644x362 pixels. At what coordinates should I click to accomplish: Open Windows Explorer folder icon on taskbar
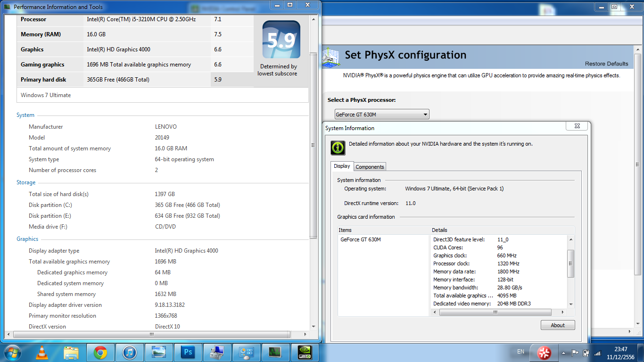(x=71, y=353)
